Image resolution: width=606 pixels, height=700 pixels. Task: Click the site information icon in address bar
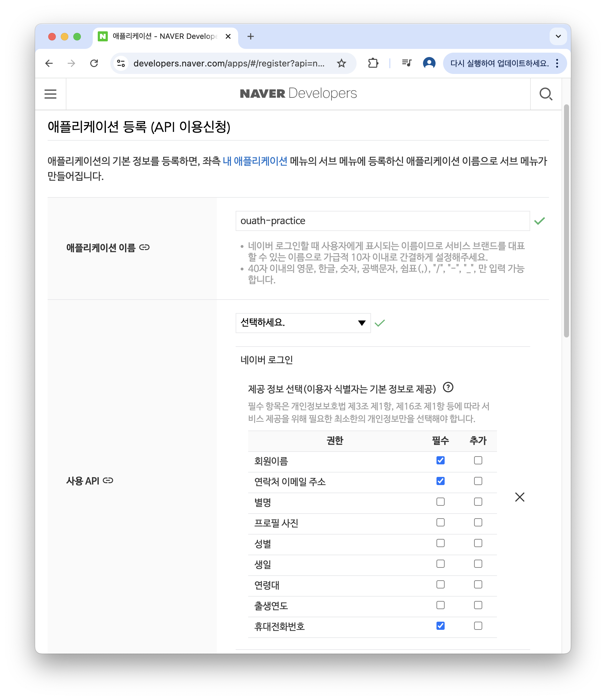tap(121, 63)
